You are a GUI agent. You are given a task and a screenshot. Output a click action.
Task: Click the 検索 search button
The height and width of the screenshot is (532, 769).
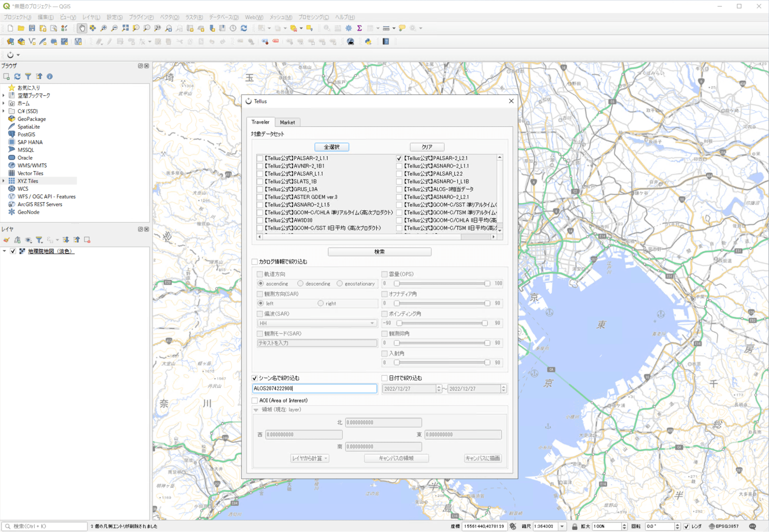(x=379, y=252)
